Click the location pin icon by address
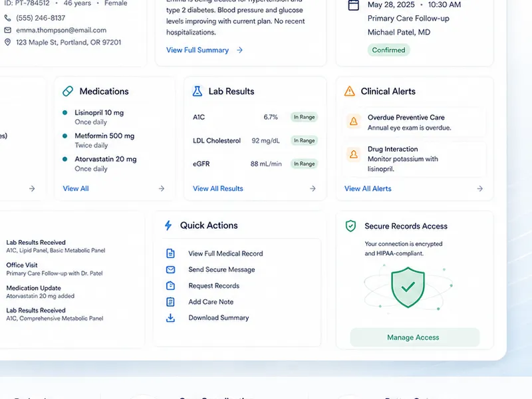 point(7,43)
